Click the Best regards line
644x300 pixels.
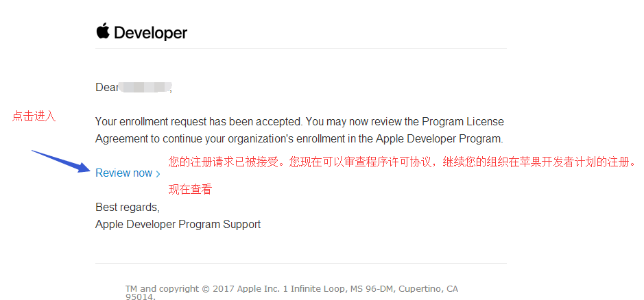click(128, 207)
